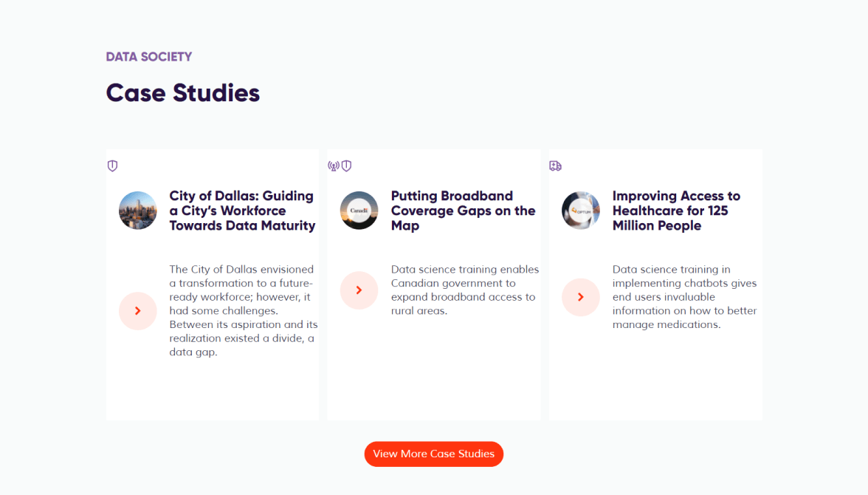Image resolution: width=868 pixels, height=495 pixels.
Task: Select the Canada logo thumbnail
Action: point(359,211)
